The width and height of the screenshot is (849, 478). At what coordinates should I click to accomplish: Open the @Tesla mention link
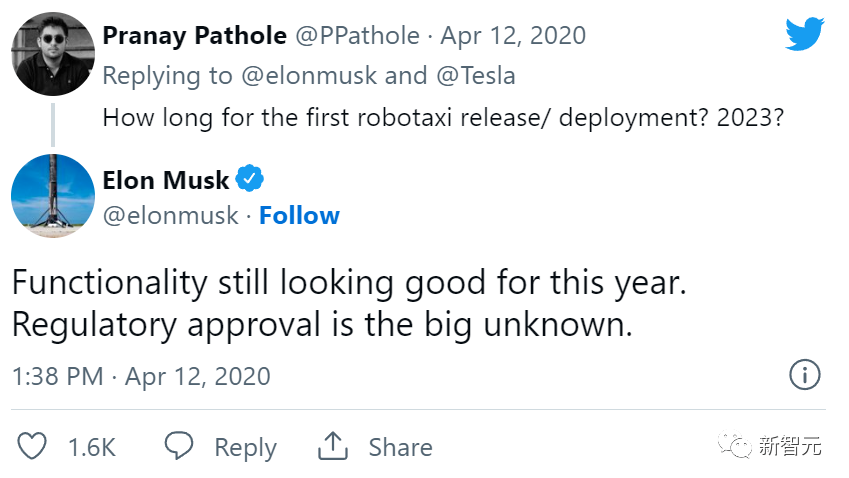pos(483,76)
